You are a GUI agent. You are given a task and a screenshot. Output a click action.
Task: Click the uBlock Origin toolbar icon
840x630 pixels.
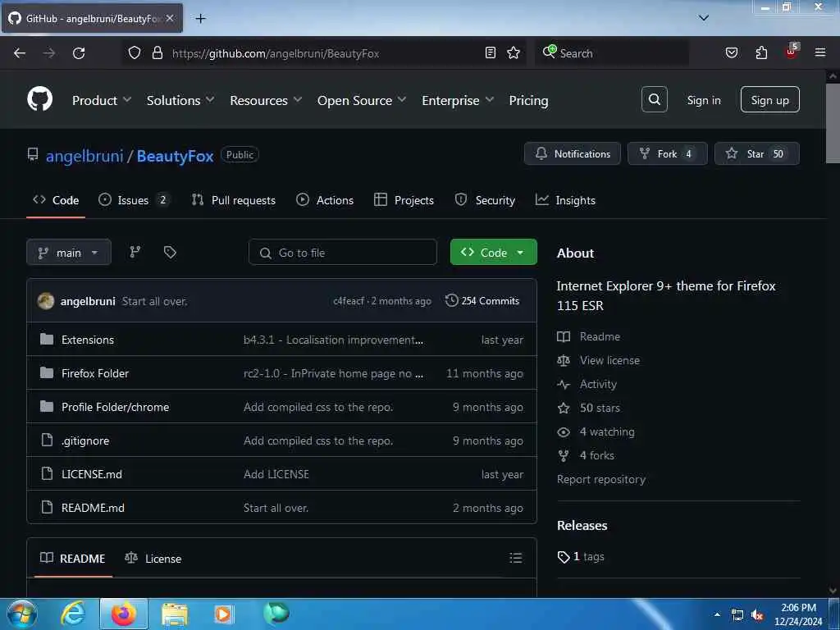click(792, 52)
